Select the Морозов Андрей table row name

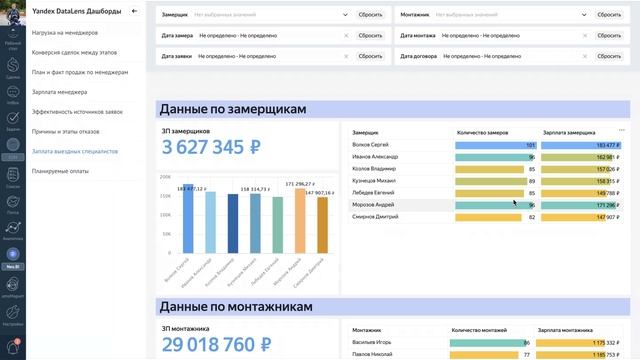click(x=373, y=205)
